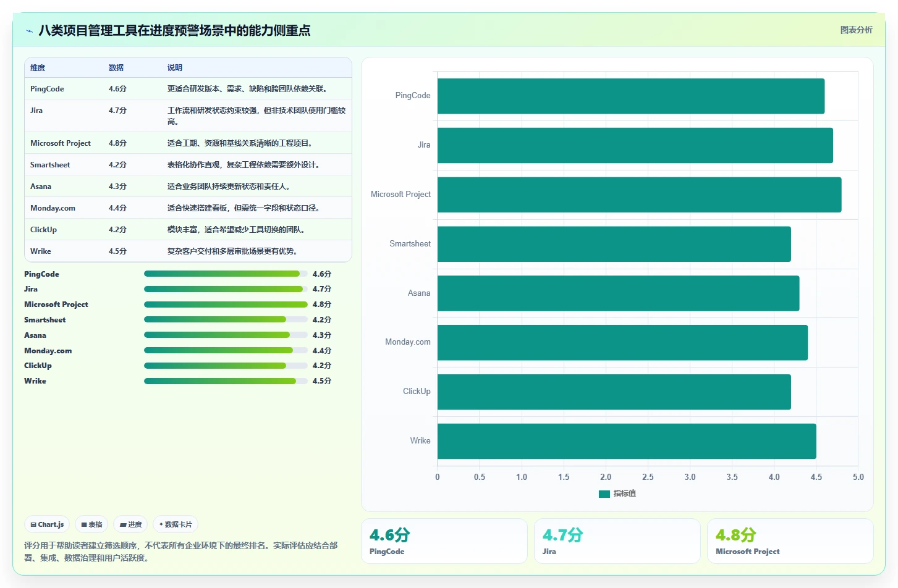Click the Smartsheet progress bar
This screenshot has height=588, width=898.
(226, 319)
